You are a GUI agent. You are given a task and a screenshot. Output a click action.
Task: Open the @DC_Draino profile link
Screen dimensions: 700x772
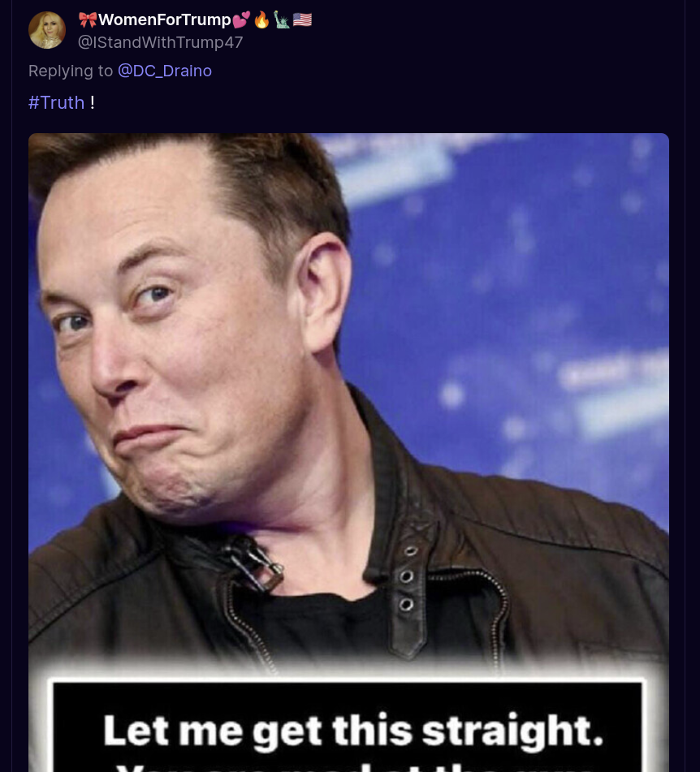[165, 71]
